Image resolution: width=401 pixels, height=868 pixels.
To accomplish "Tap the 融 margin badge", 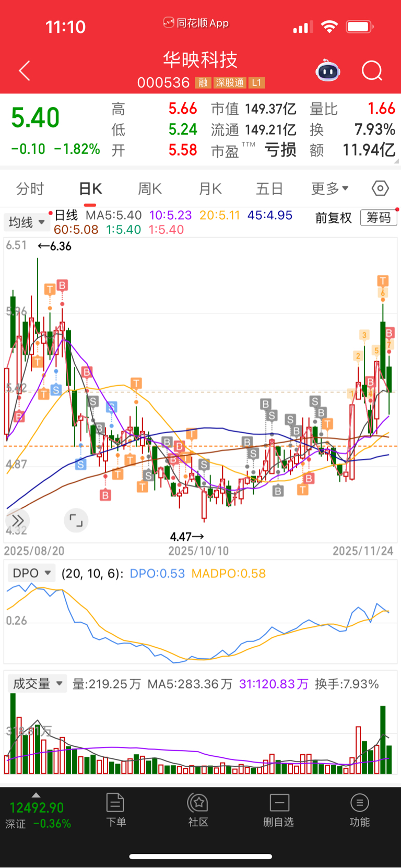I will coord(203,83).
